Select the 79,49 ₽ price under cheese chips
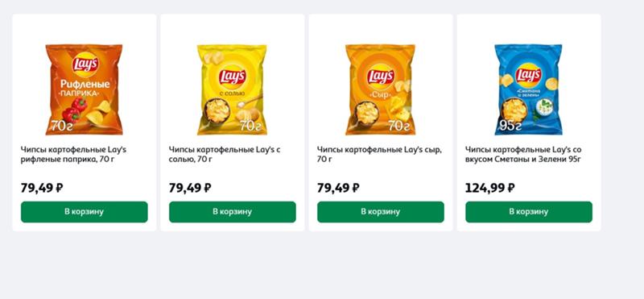The image size is (644, 299). [x=338, y=188]
